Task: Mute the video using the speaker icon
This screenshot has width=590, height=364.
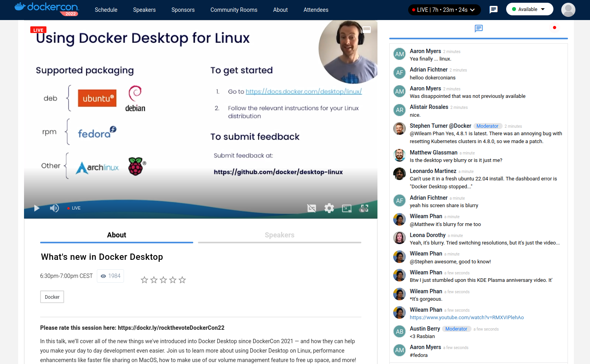Action: (54, 208)
